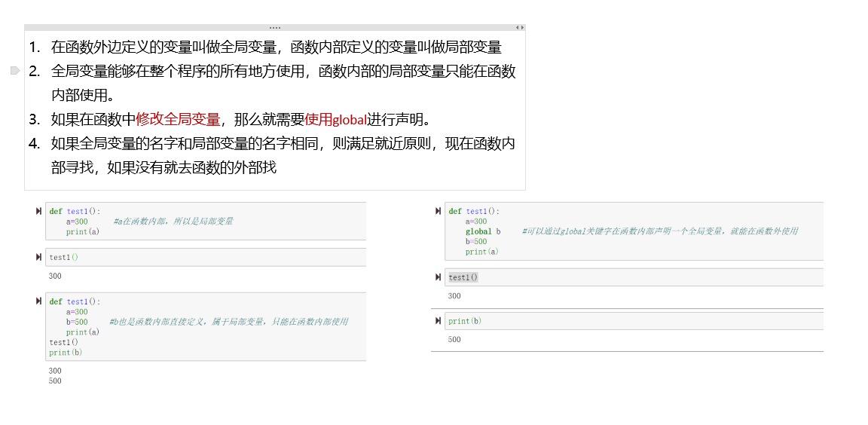Click run icon beside cell with comment #b也是函数内部直接定义

38,301
